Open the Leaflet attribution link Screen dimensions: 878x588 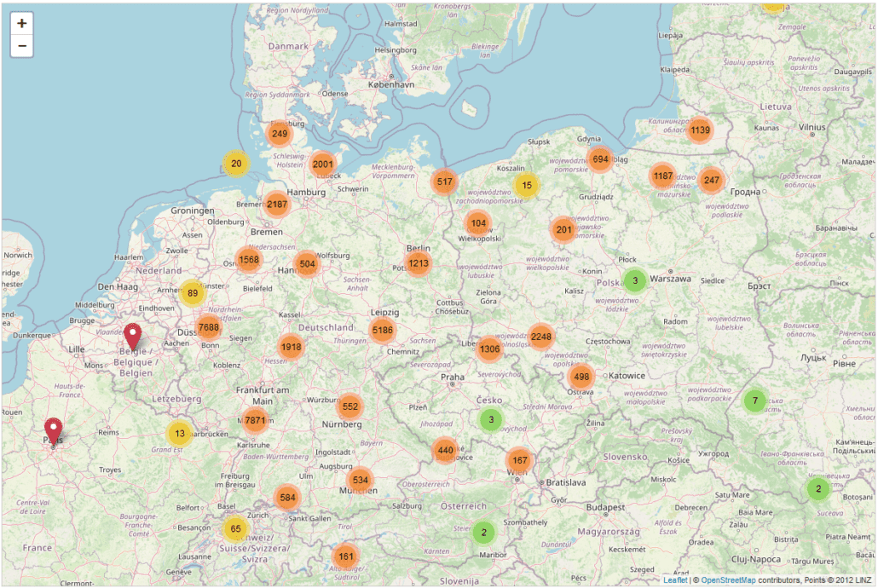(675, 580)
